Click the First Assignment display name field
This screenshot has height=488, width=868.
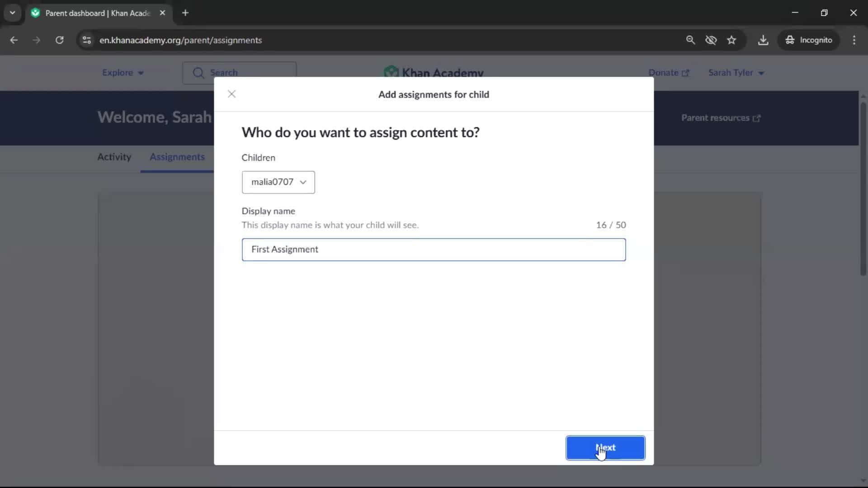(x=434, y=249)
